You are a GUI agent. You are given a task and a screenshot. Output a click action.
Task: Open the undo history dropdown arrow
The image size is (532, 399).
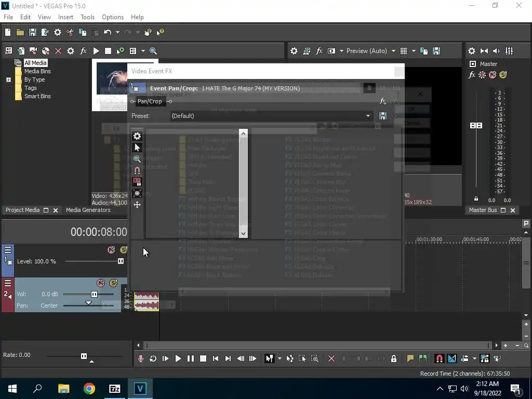[117, 32]
